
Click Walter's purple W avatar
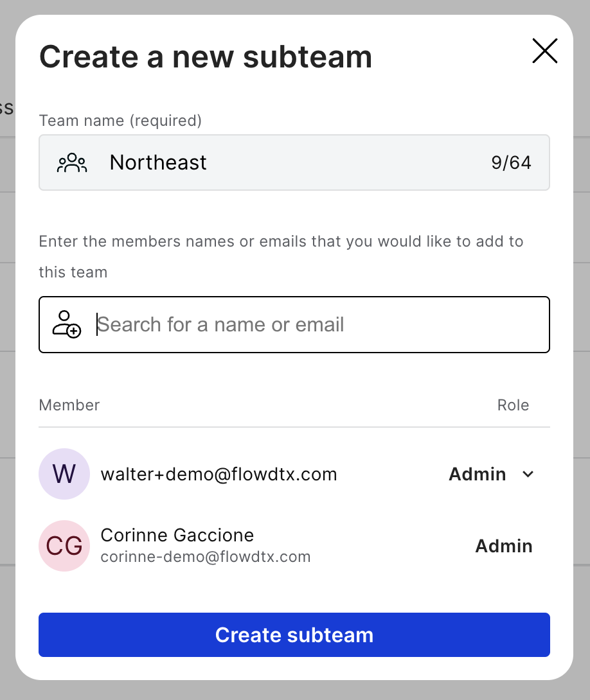pos(64,474)
